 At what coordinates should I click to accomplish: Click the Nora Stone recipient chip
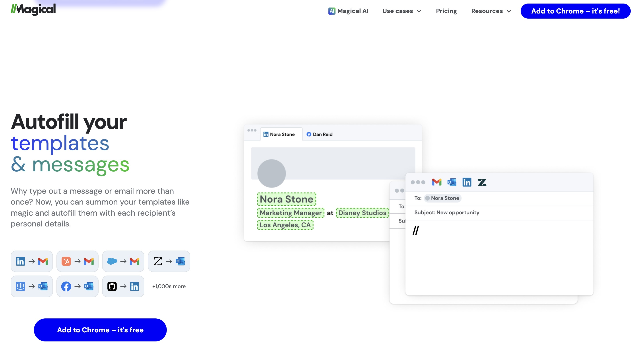click(442, 198)
